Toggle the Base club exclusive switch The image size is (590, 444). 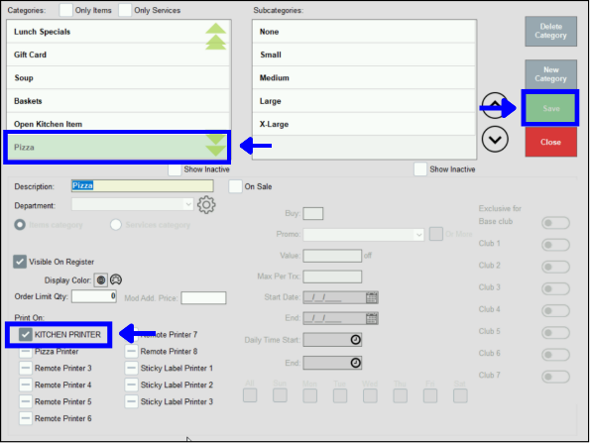tap(555, 223)
